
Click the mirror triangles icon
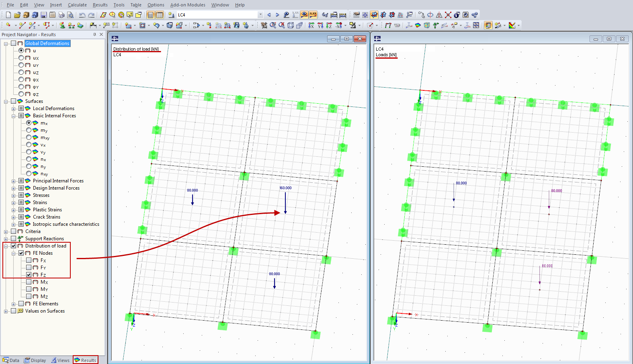439,15
